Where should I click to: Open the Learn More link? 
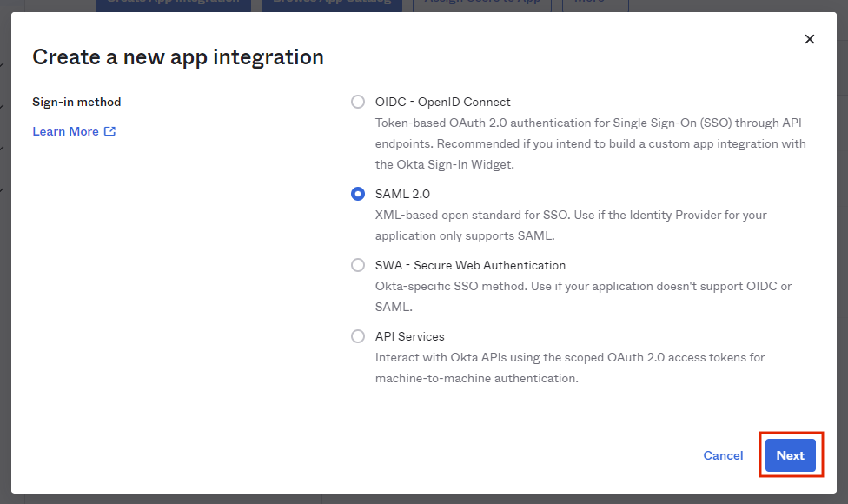pyautogui.click(x=66, y=131)
